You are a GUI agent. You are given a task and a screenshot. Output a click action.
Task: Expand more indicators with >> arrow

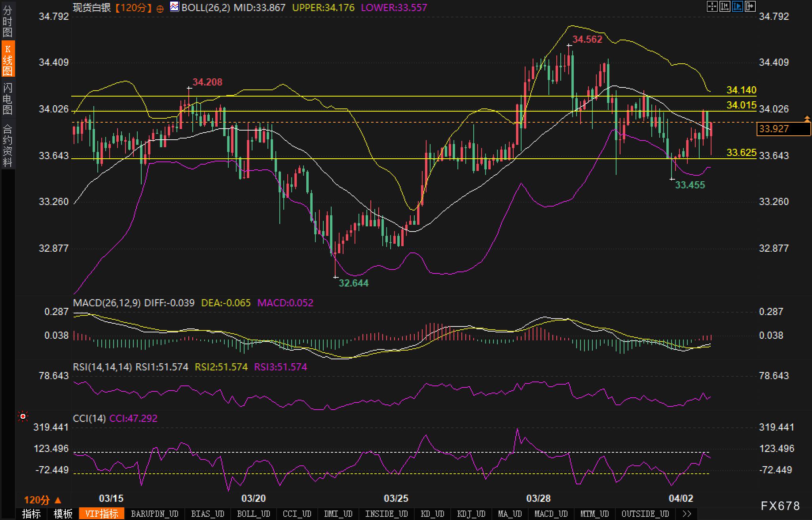(x=687, y=514)
